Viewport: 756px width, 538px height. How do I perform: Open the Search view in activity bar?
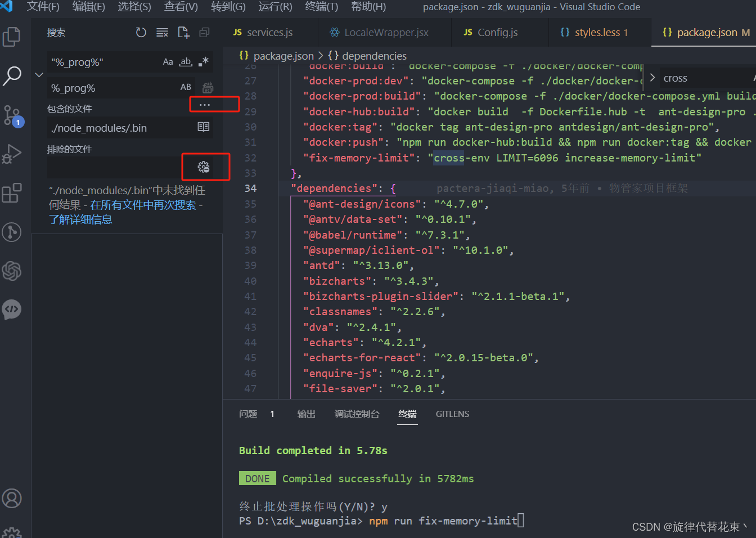point(12,75)
